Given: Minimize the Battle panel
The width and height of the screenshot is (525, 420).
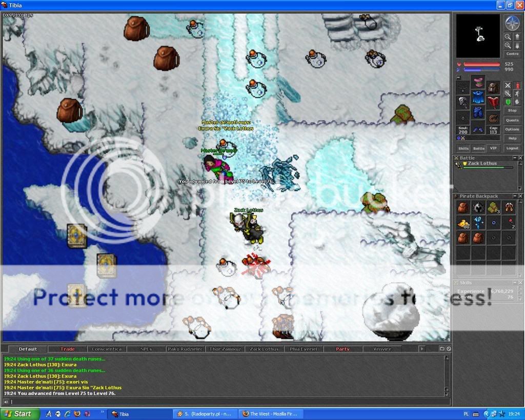Looking at the screenshot, I should (x=515, y=158).
